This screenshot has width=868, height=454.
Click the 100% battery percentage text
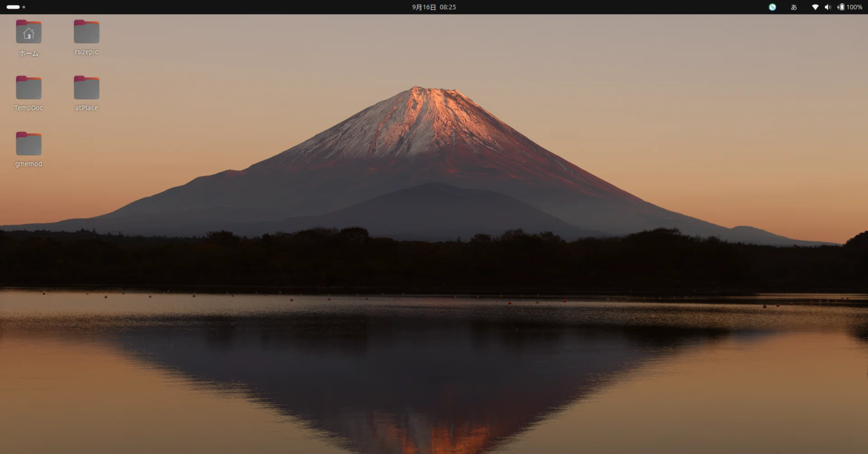pyautogui.click(x=854, y=7)
